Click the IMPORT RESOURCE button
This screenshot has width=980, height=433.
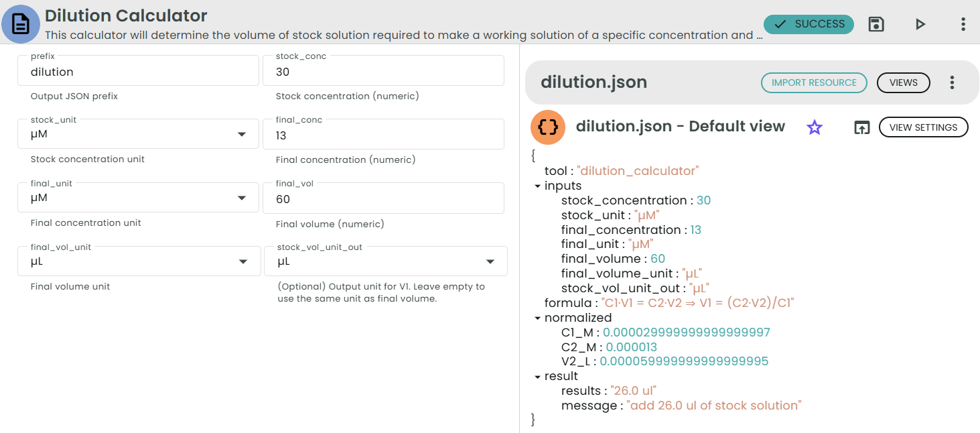[813, 82]
